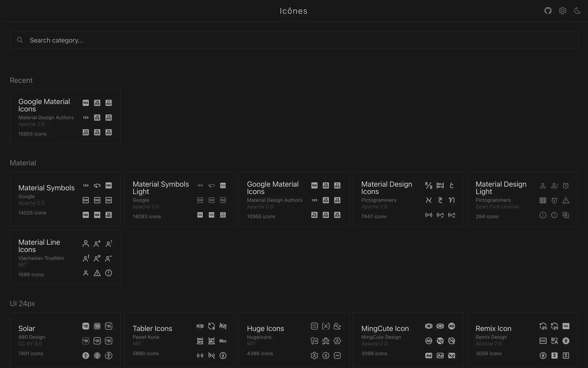
Task: Click warning triangle icon in Material Design Light
Action: pos(566,200)
